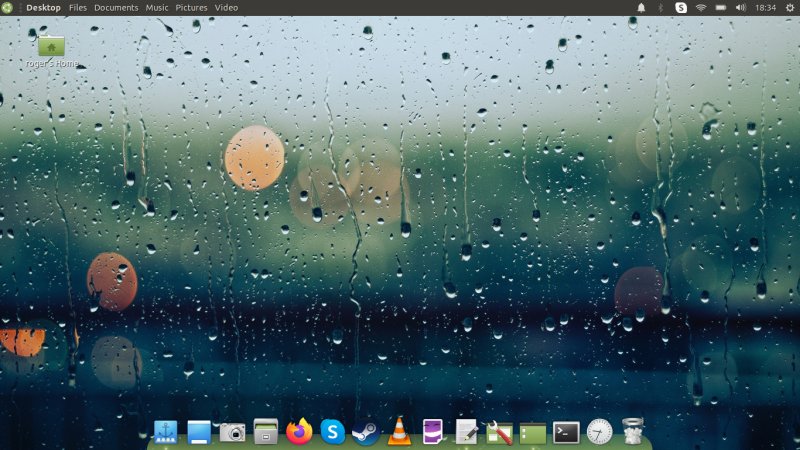Click Music in the top panel
This screenshot has height=450, width=800.
click(157, 8)
